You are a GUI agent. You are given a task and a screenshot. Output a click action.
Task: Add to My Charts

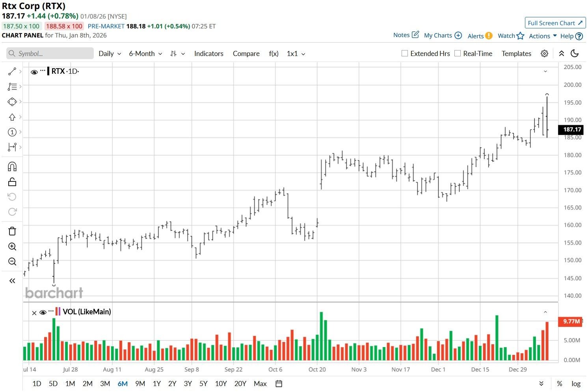[x=443, y=35]
